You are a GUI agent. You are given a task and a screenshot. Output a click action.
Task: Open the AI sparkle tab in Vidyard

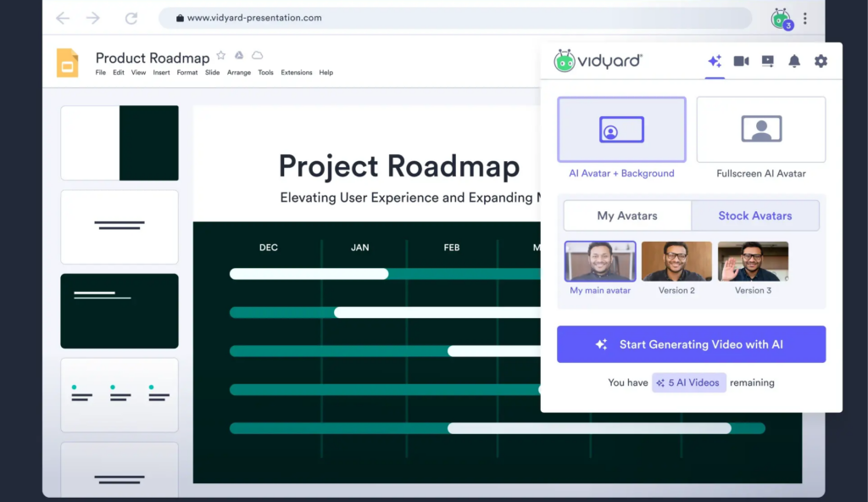coord(715,61)
